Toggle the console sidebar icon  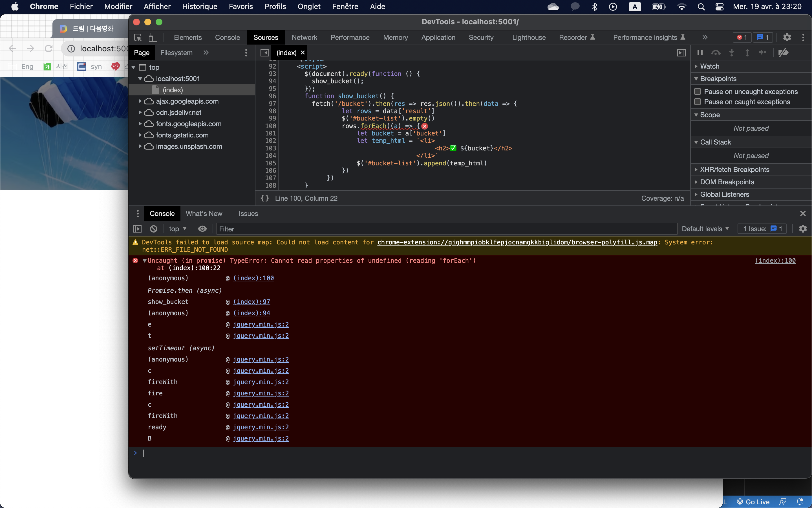click(x=138, y=229)
